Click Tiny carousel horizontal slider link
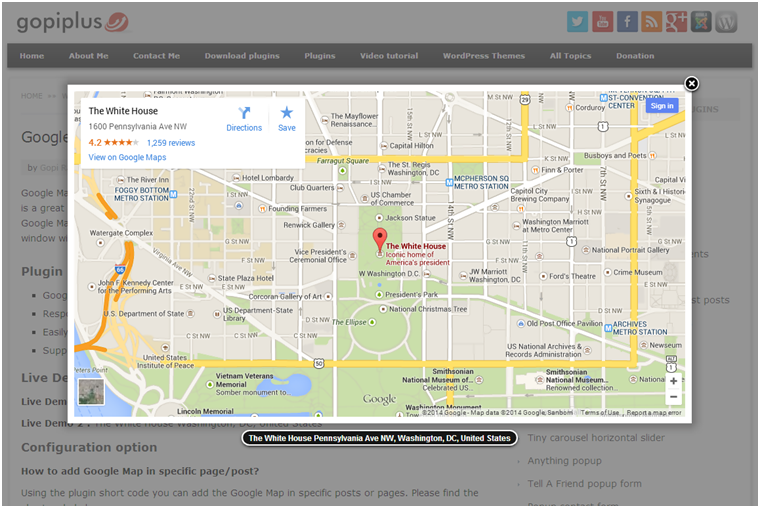 coord(596,438)
